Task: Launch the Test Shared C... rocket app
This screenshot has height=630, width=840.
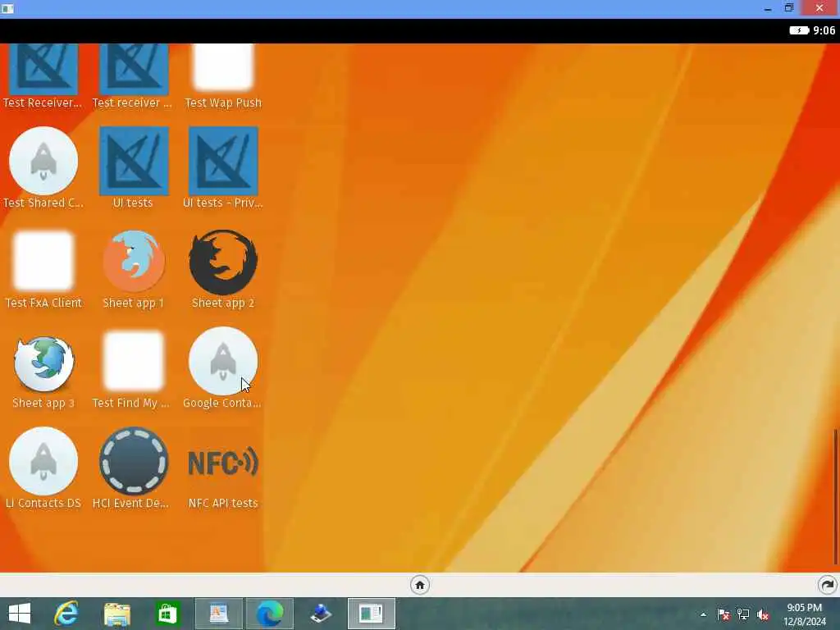Action: [x=43, y=161]
